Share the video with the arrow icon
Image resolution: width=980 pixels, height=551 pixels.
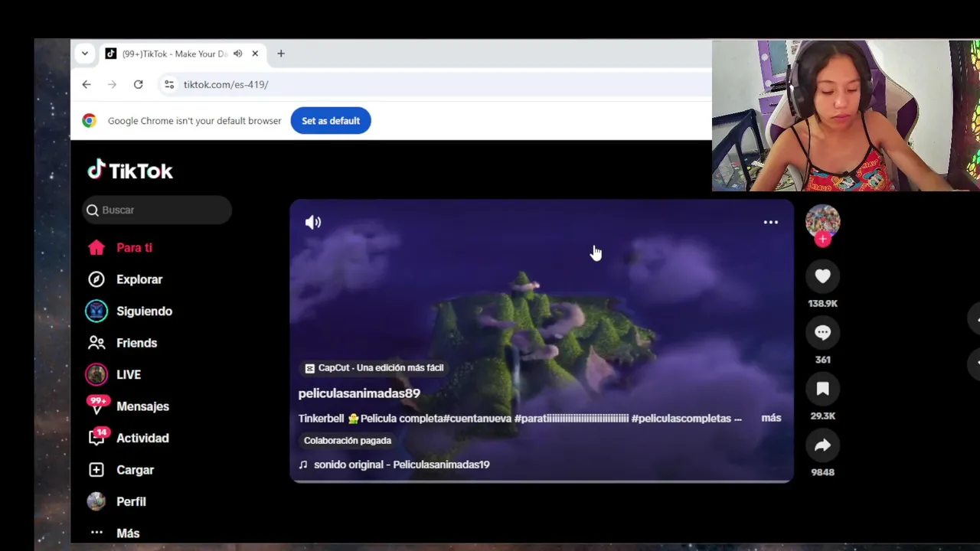[x=823, y=445]
